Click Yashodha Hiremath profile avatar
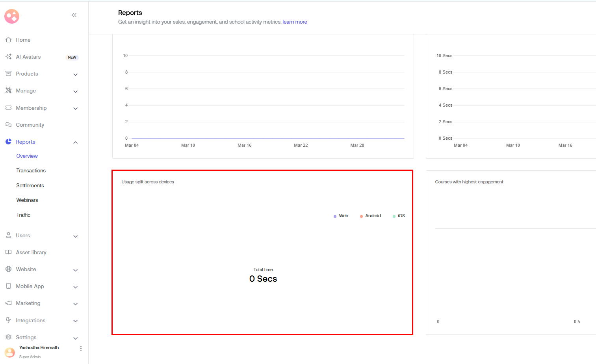This screenshot has width=596, height=364. pos(9,352)
